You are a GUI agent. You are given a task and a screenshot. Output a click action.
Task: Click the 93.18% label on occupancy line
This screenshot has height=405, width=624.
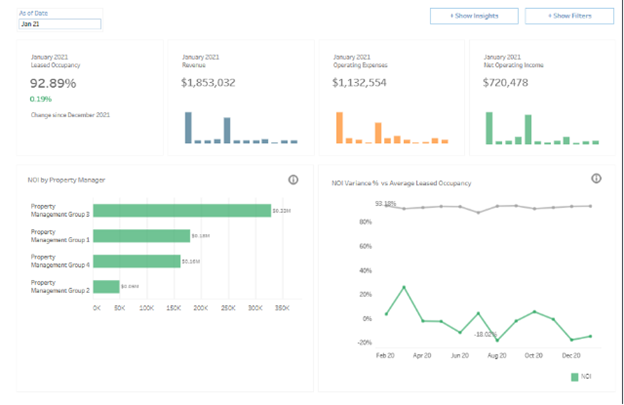385,203
